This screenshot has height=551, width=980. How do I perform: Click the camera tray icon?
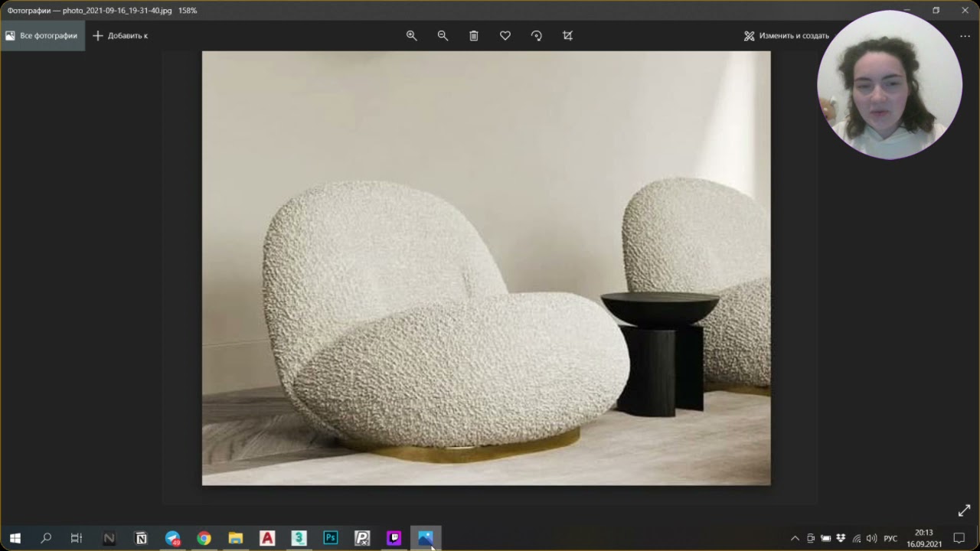click(x=811, y=538)
